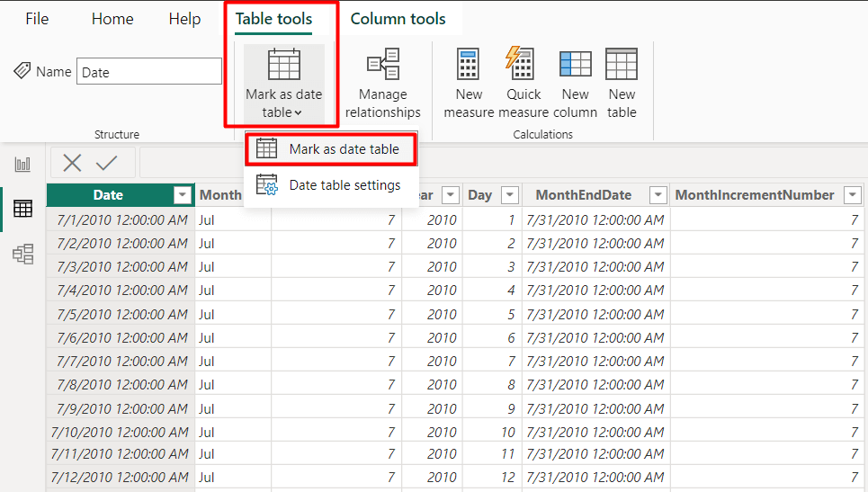
Task: Switch to Report view in sidebar
Action: (22, 165)
